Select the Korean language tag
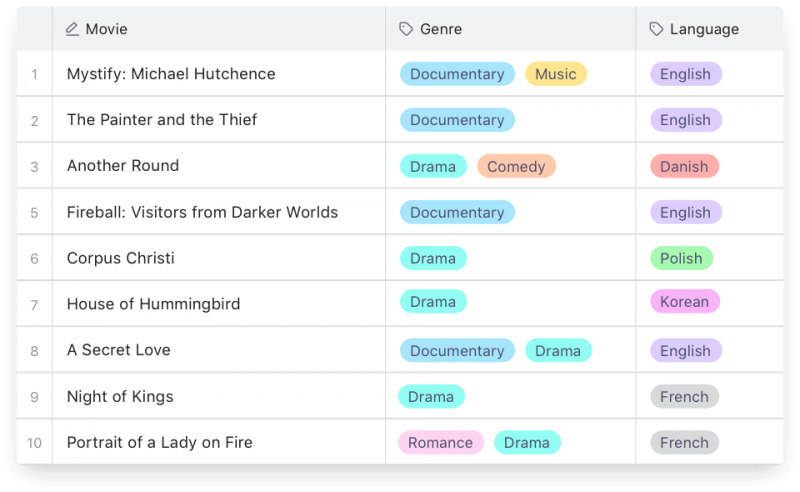Viewport: 800px width, 492px height. click(x=684, y=302)
